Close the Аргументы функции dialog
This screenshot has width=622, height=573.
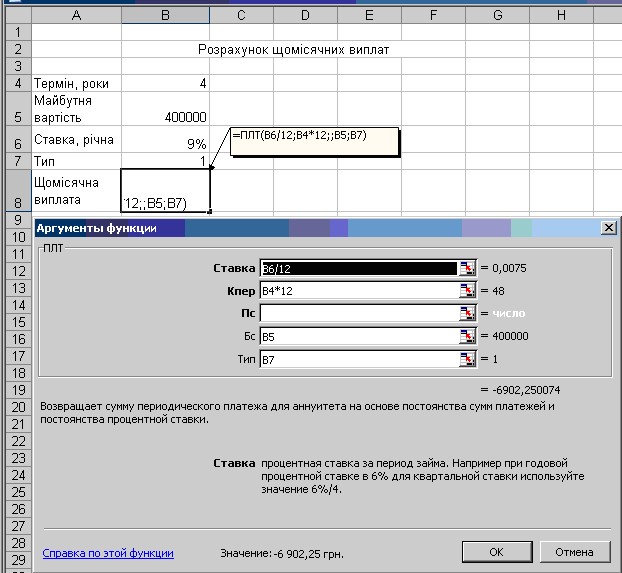pyautogui.click(x=607, y=228)
